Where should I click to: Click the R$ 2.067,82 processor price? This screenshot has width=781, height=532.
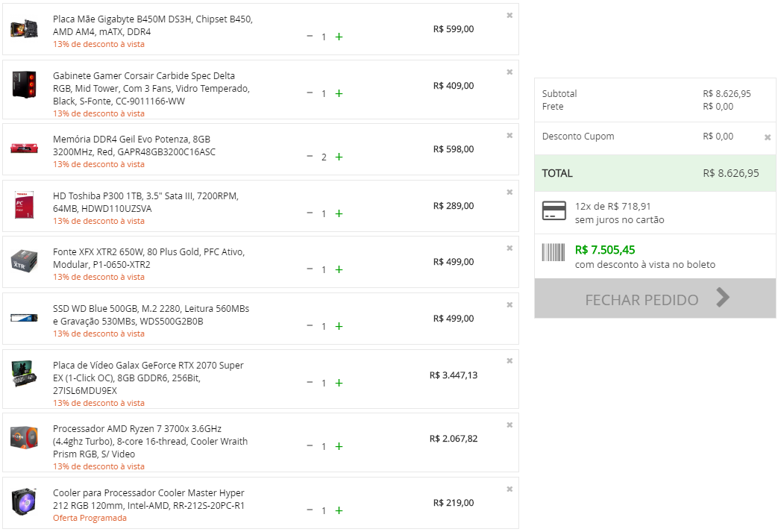[454, 439]
